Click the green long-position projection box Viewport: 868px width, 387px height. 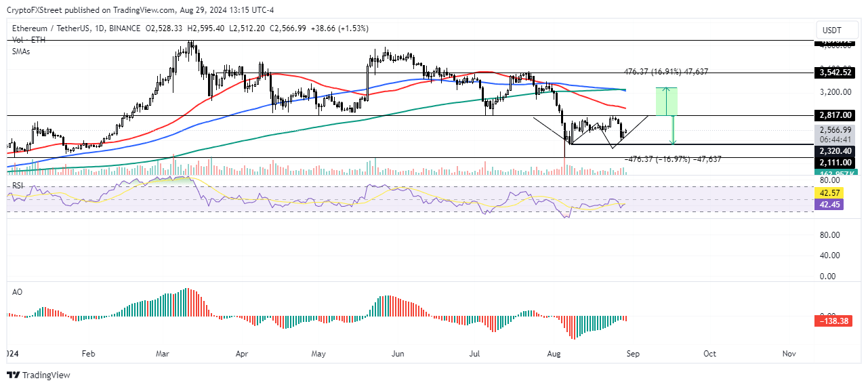tap(667, 102)
